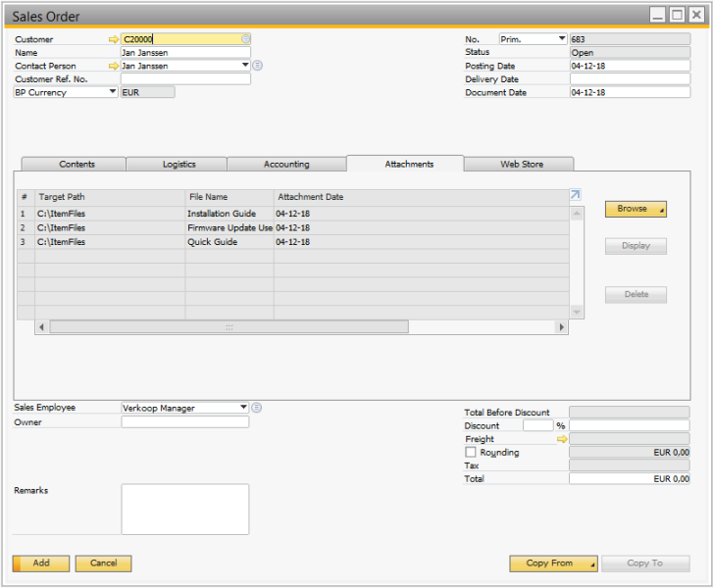The image size is (713, 588).
Task: Maximize the Sales Order window
Action: point(678,15)
